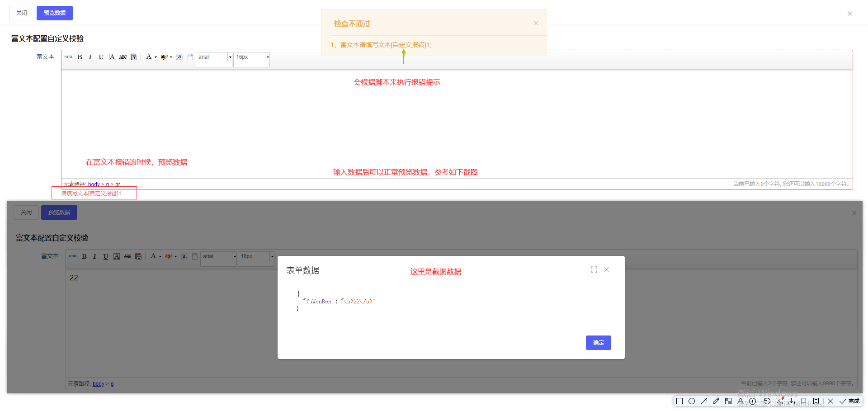This screenshot has height=411, width=868.
Task: Toggle bold in the upper editor toolbar
Action: 80,57
